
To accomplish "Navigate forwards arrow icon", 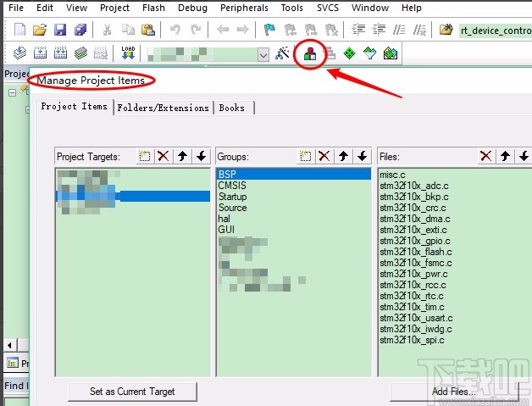I will pos(242,30).
